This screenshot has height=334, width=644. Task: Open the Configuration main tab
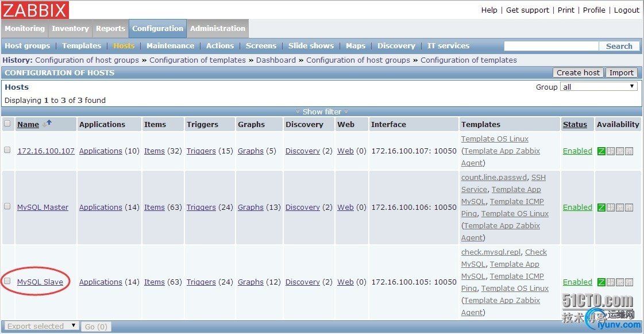coord(158,28)
